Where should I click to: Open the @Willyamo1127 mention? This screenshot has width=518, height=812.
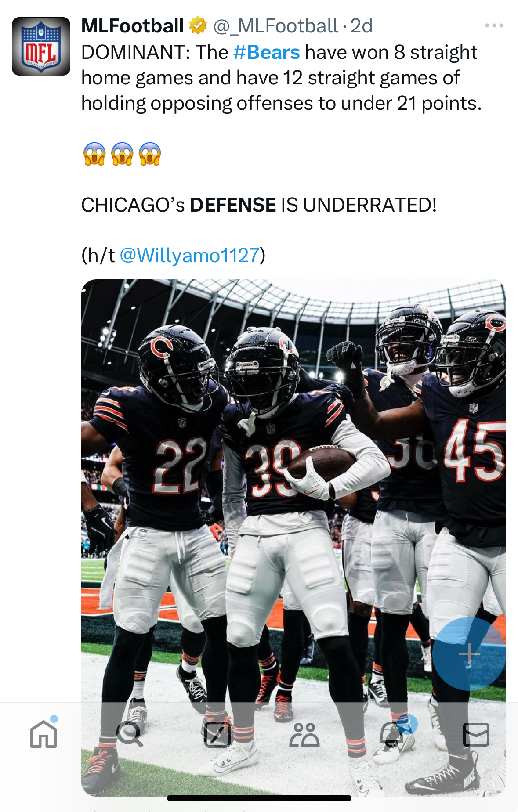189,255
